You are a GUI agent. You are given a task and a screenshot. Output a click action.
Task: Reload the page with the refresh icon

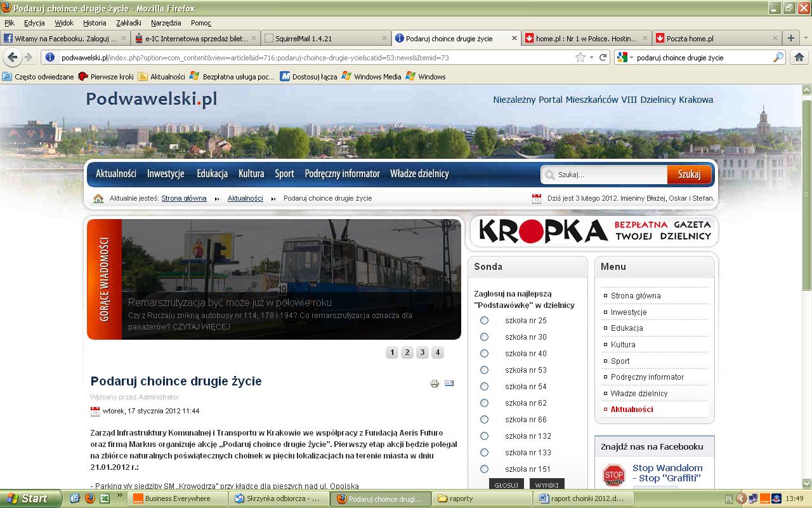[603, 57]
